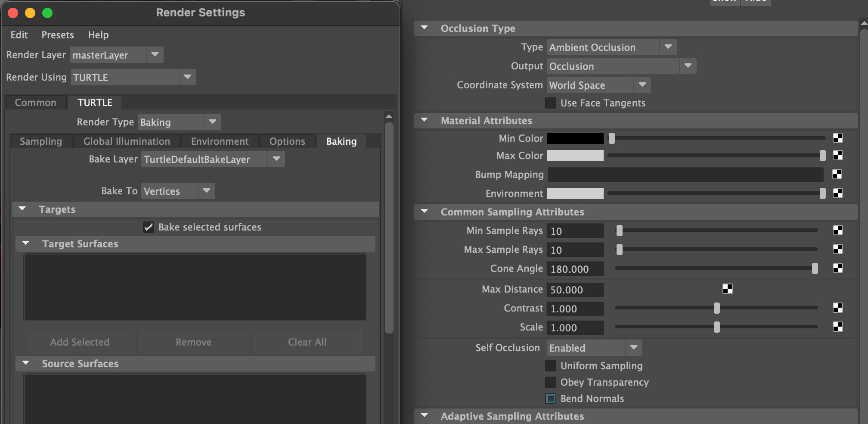Click the Max Distance value field
Screen dimensions: 868x424
click(575, 290)
